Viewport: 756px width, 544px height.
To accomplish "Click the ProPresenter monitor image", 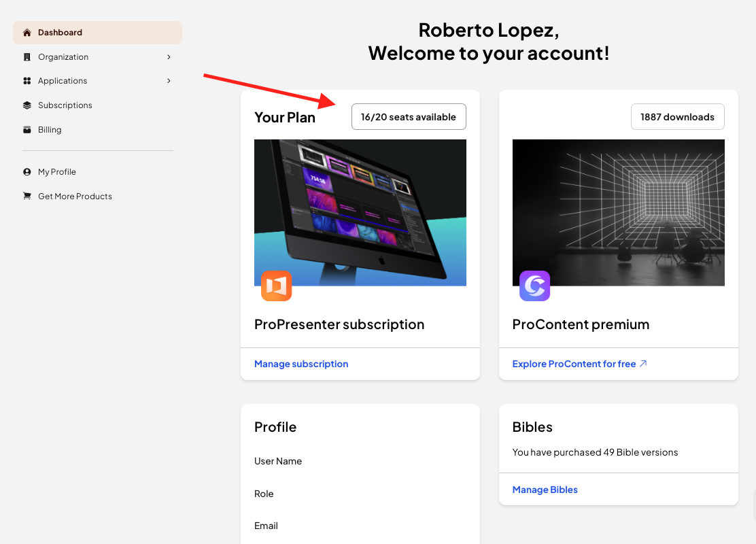I will [360, 213].
